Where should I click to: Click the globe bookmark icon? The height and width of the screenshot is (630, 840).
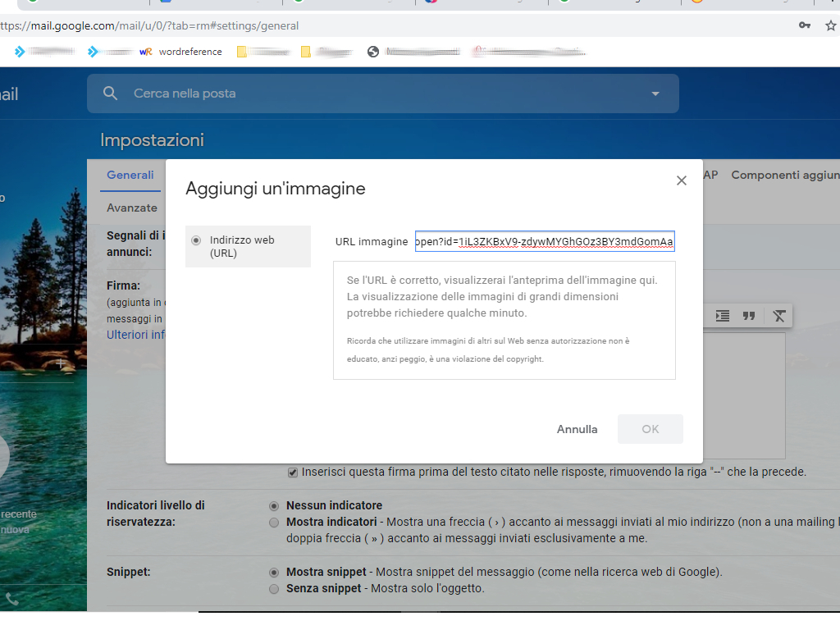click(373, 52)
